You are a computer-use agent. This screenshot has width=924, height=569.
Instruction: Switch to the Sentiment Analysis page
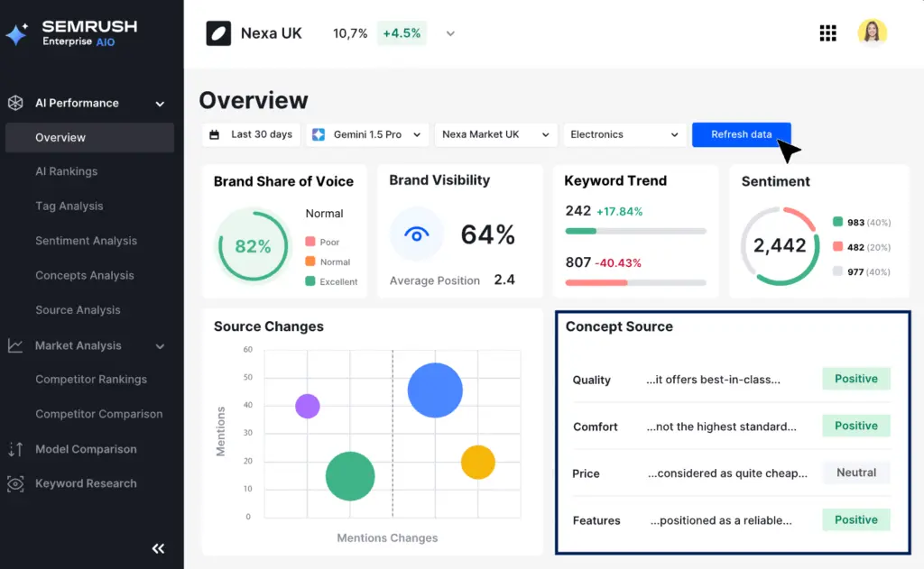pos(86,241)
